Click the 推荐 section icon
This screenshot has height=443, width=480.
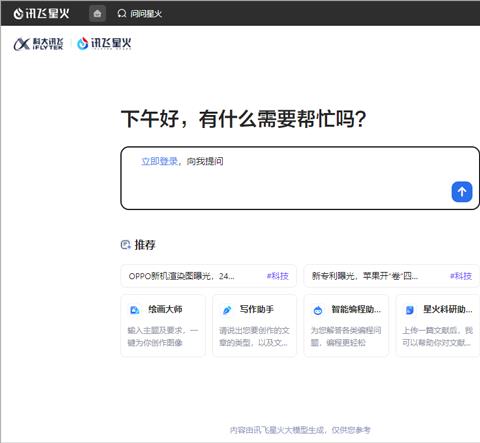pyautogui.click(x=125, y=245)
